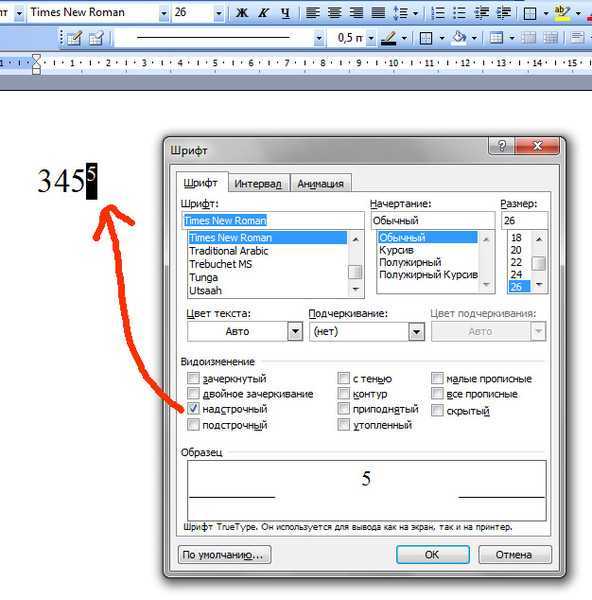The width and height of the screenshot is (592, 600).
Task: Select Полужирный in the Начертание list
Action: click(x=410, y=262)
